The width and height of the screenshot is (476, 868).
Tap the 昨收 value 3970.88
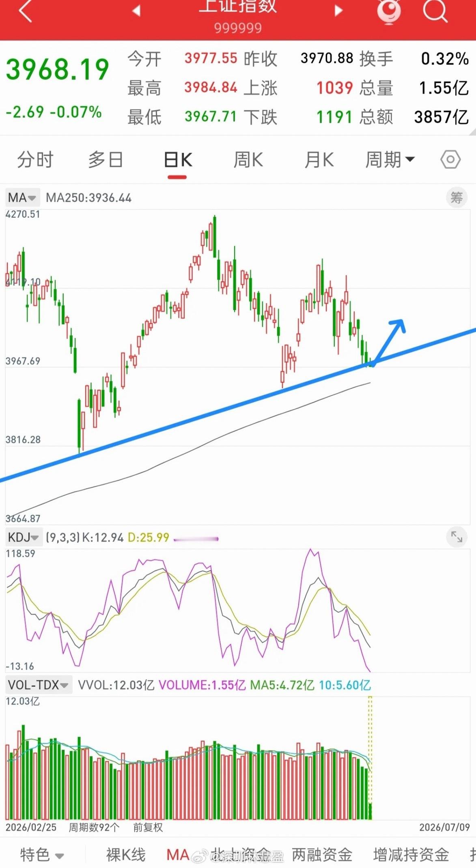(327, 58)
